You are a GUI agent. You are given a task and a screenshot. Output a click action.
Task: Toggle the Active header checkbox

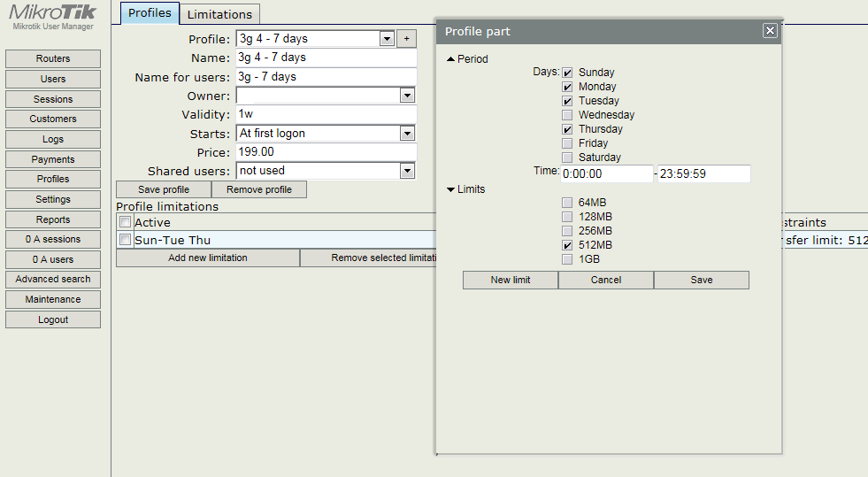click(x=125, y=222)
